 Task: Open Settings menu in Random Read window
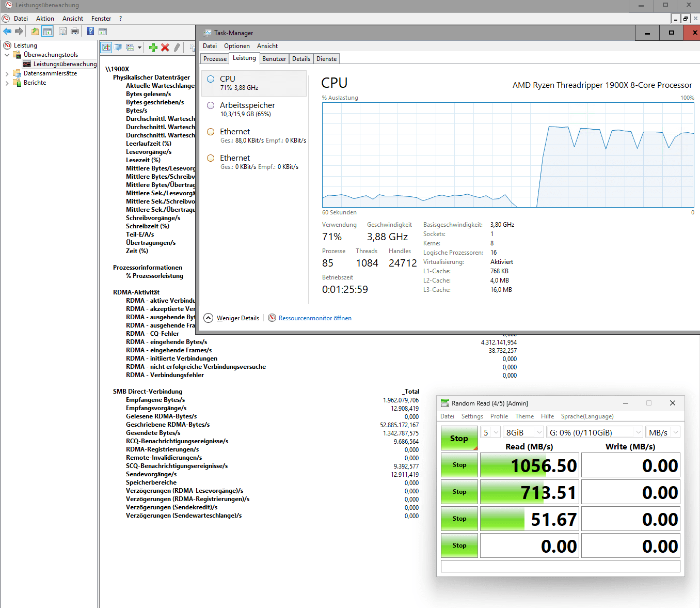(x=472, y=416)
